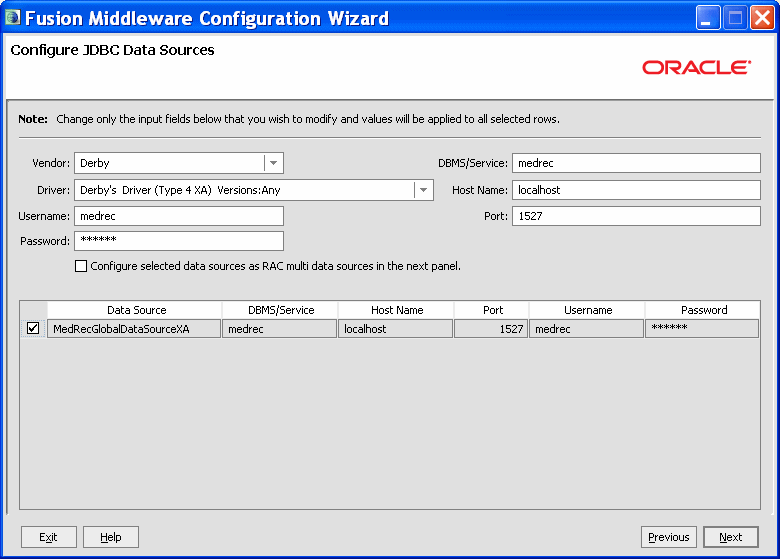Open the Vendor dropdown
The image size is (780, 559).
(273, 163)
